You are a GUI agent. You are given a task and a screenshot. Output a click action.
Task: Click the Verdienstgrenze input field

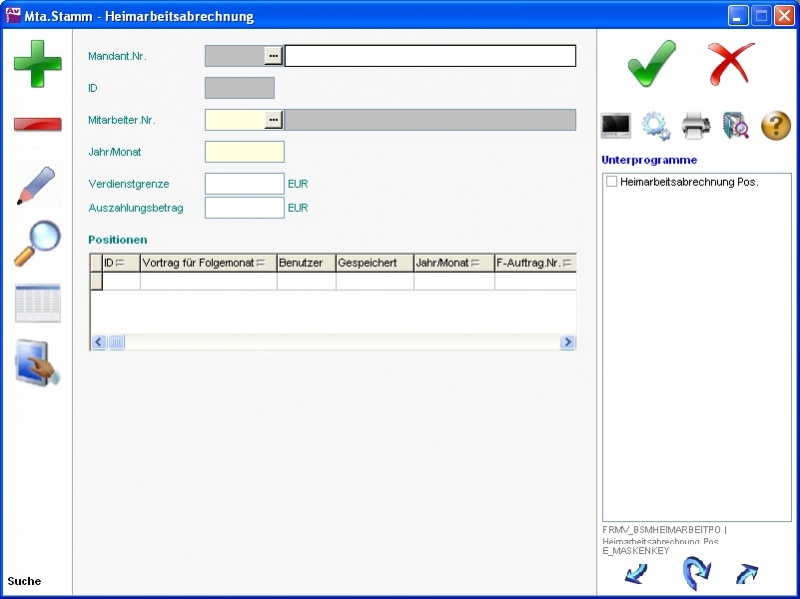(x=244, y=184)
